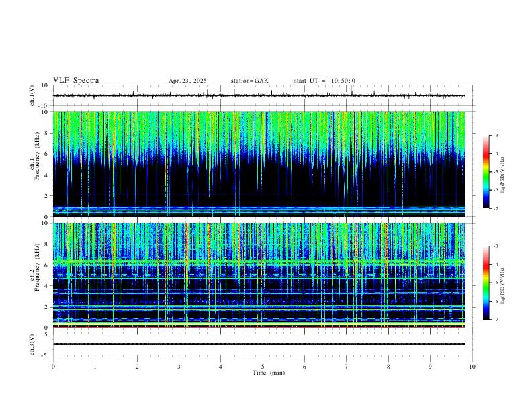Click the lower color bar log(PSD) label
The image size is (532, 411).
pos(503,286)
